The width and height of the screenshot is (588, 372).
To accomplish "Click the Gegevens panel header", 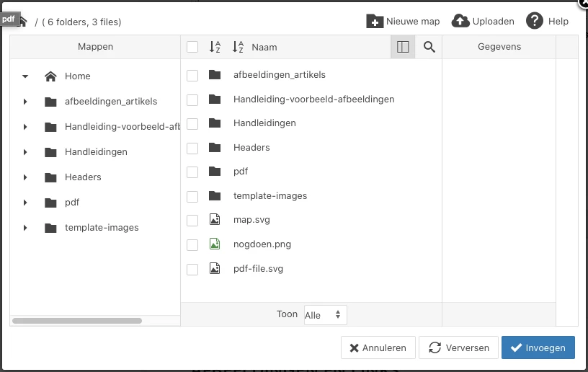I will pyautogui.click(x=499, y=47).
